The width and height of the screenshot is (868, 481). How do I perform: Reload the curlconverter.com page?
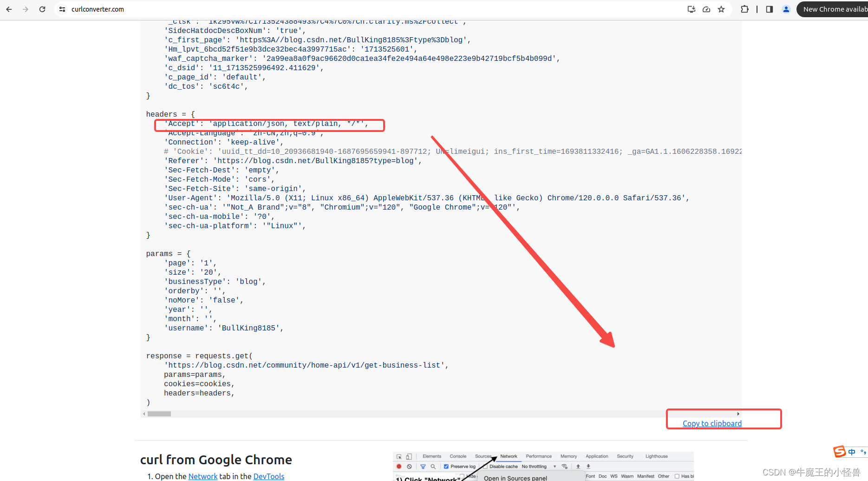[x=42, y=9]
